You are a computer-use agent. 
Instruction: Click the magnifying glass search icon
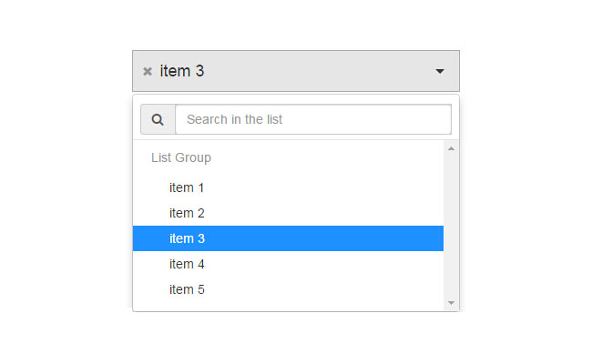(x=158, y=119)
